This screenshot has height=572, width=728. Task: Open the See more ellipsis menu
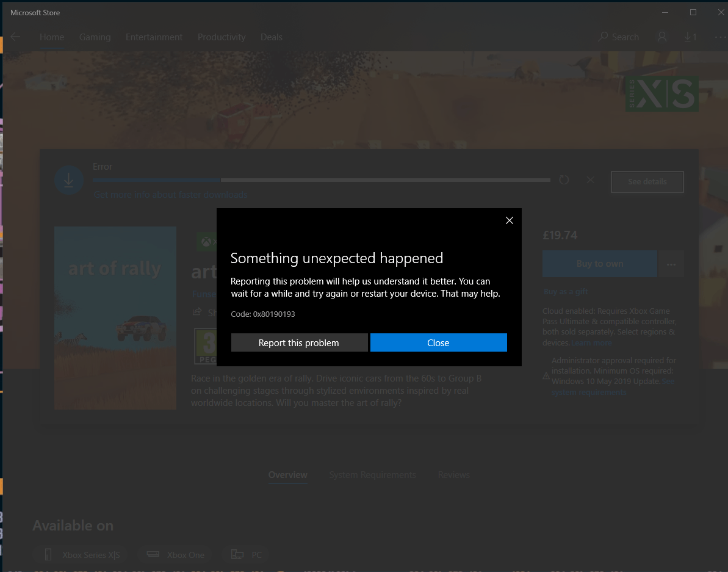tap(720, 37)
